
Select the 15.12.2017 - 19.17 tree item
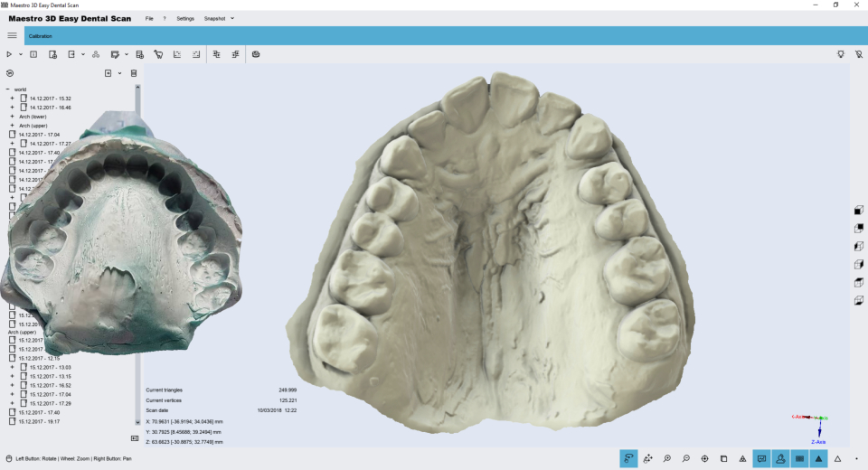[x=39, y=421]
